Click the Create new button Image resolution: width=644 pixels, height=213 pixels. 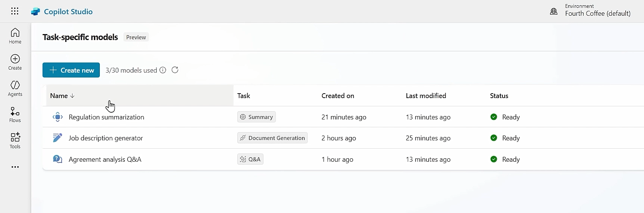[71, 70]
